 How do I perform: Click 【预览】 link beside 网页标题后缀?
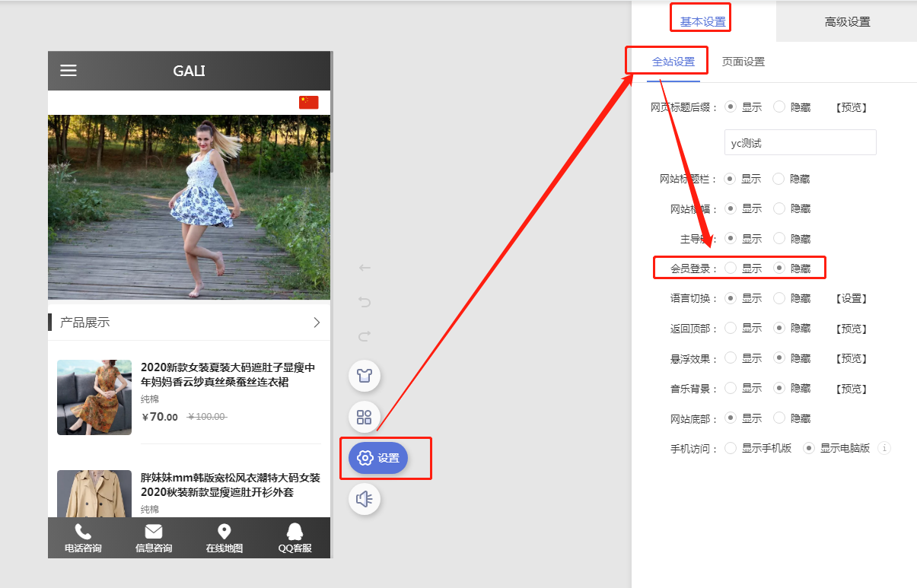[x=851, y=107]
